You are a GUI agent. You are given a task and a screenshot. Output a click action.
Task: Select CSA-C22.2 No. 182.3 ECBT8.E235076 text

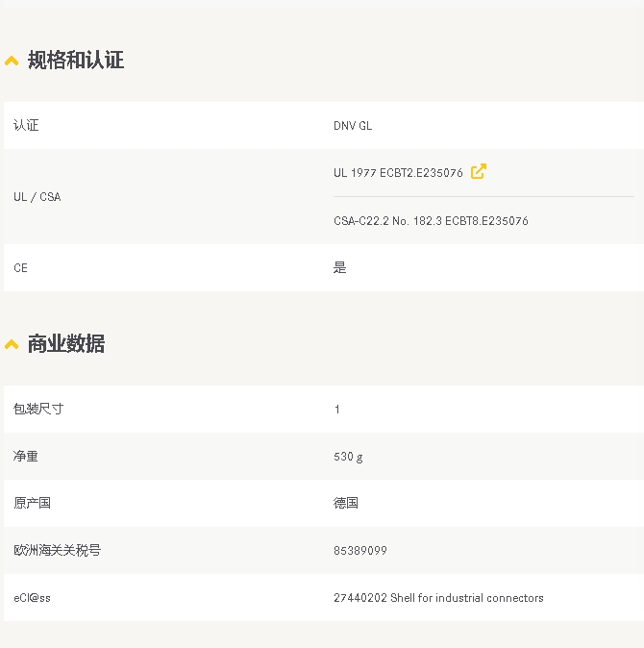click(x=431, y=221)
